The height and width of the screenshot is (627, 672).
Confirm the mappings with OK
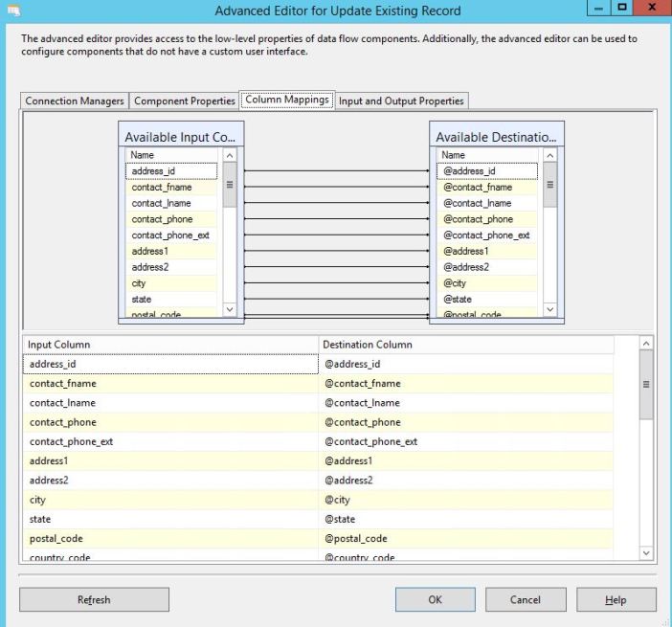[x=435, y=599]
